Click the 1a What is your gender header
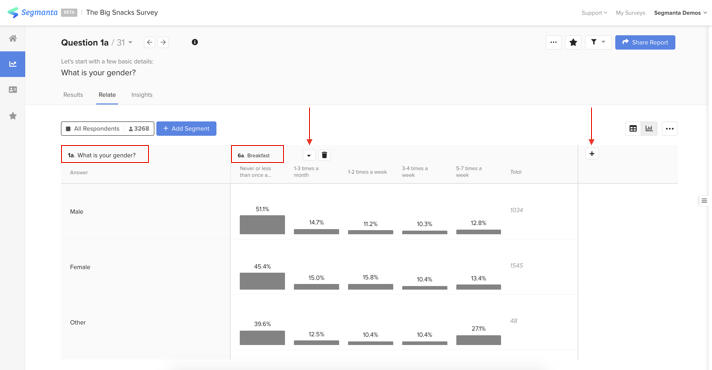Image resolution: width=712 pixels, height=370 pixels. pos(105,154)
